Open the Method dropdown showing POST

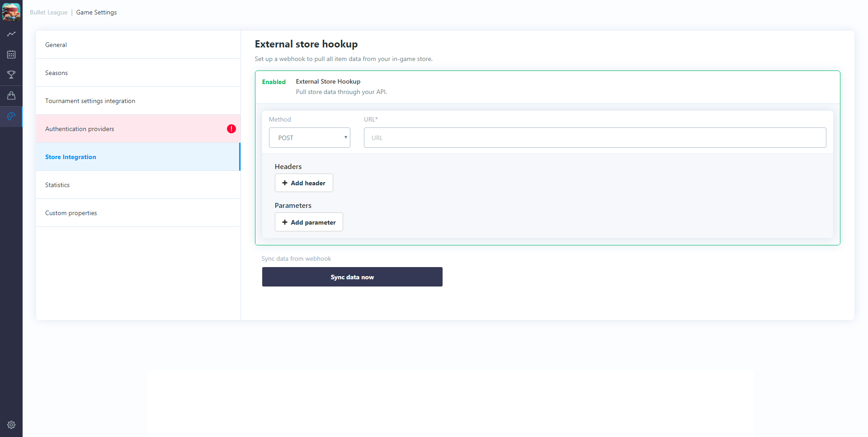pos(309,138)
